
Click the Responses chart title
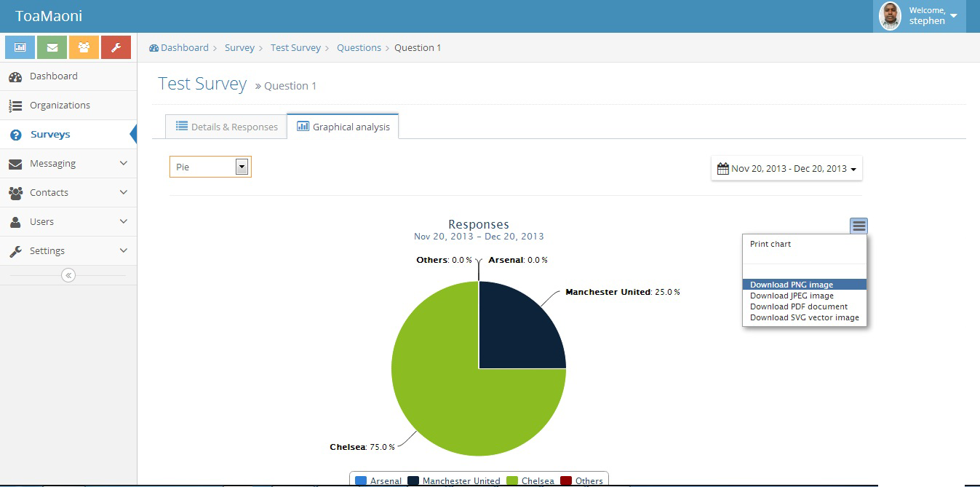point(479,224)
